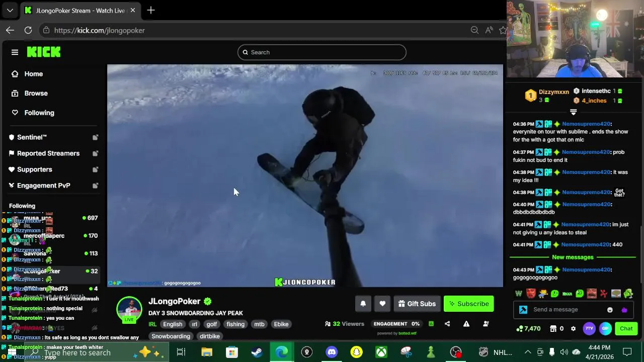This screenshot has height=362, width=644.
Task: Click the Kick logo
Action: 44,52
